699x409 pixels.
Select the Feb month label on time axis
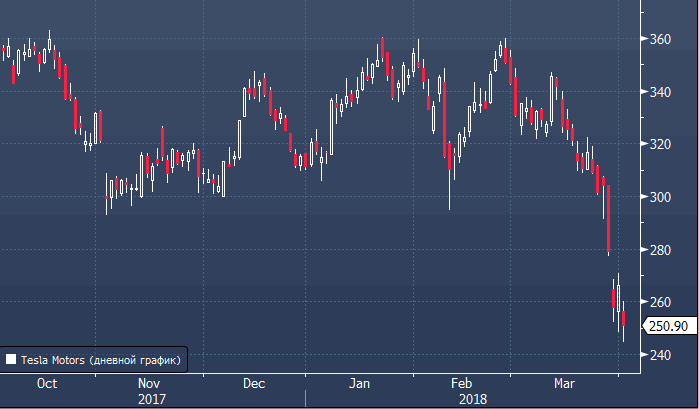[x=461, y=383]
